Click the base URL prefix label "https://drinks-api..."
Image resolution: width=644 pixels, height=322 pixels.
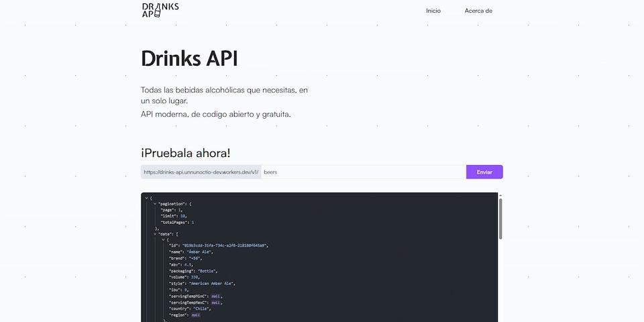pyautogui.click(x=201, y=172)
